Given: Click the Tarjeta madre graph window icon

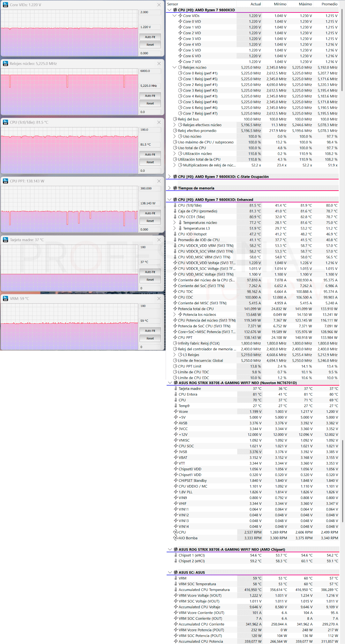Looking at the screenshot, I should tap(5, 240).
